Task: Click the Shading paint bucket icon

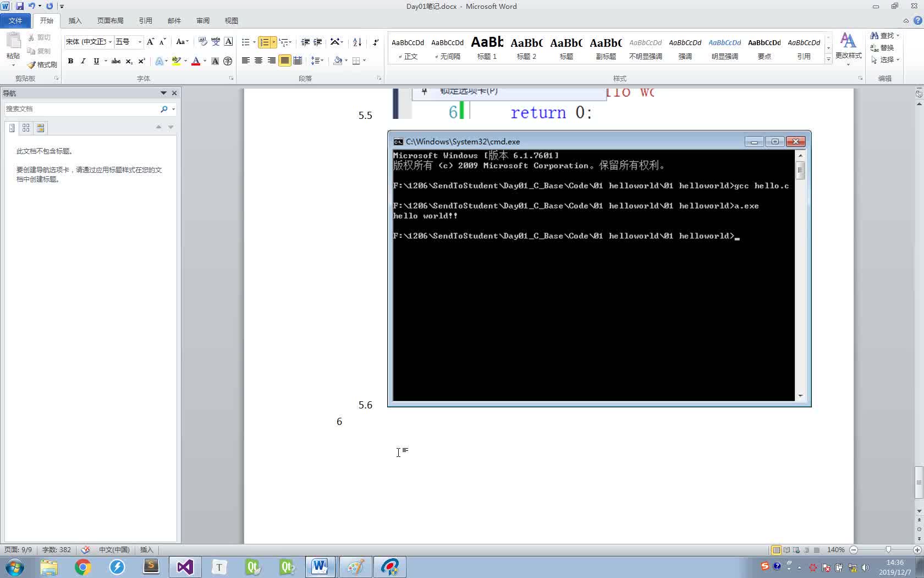Action: [x=338, y=61]
